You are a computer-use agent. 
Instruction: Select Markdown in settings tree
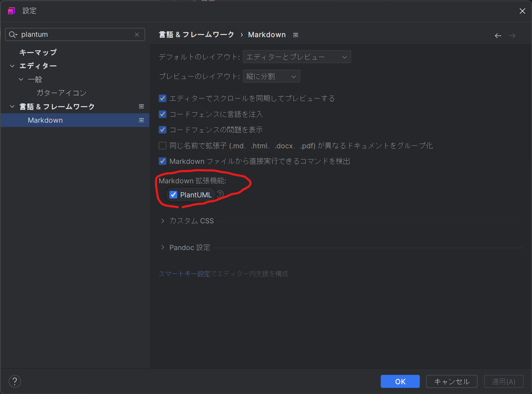tap(75, 120)
